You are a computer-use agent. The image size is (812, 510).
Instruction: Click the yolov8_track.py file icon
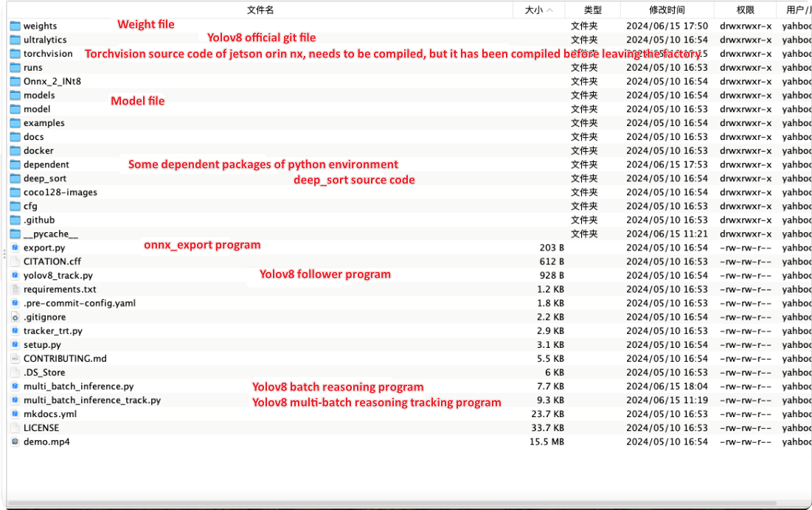tap(15, 276)
